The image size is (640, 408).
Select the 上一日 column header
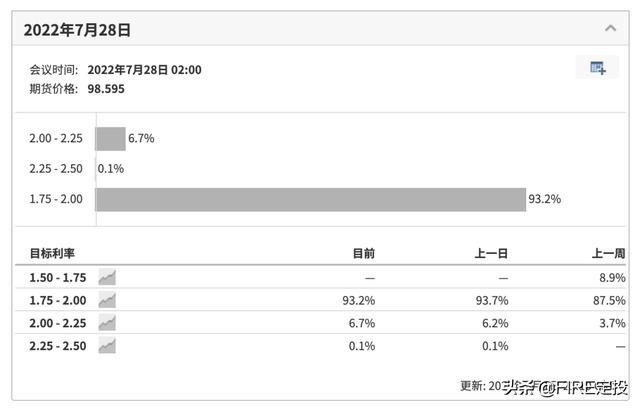coord(491,253)
